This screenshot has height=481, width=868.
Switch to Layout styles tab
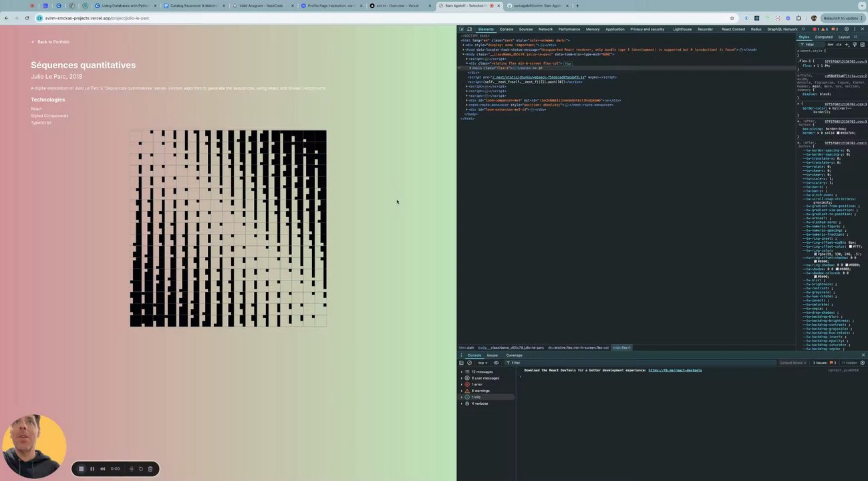point(844,37)
